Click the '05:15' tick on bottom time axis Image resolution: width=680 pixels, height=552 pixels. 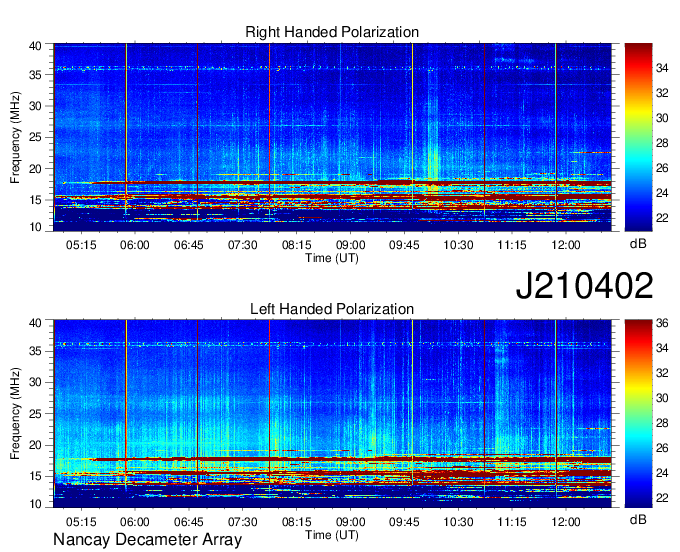81,522
